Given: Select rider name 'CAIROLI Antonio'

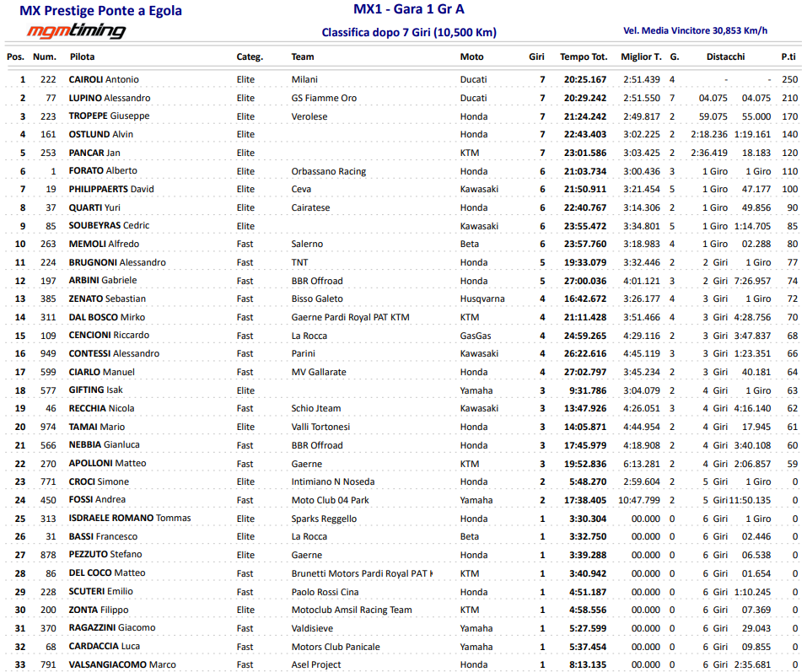Looking at the screenshot, I should [x=104, y=79].
